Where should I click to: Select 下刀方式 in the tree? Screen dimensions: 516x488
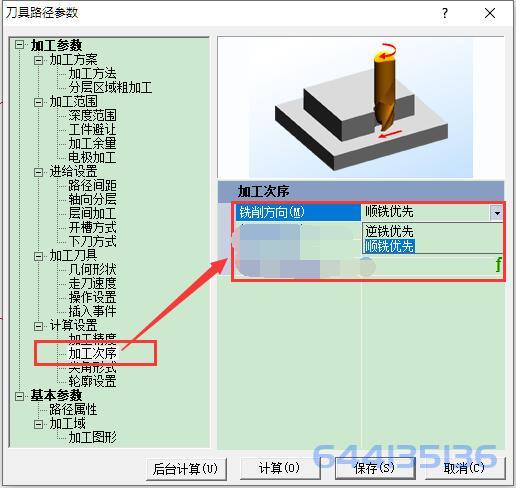(92, 241)
